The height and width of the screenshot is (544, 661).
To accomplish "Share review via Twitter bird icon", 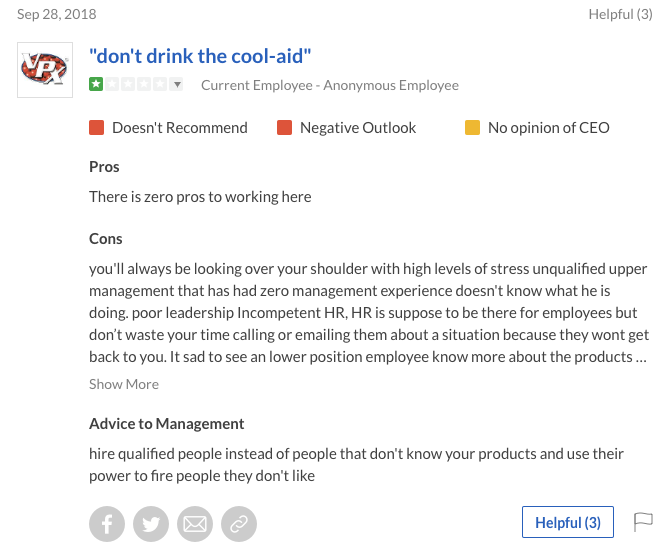I will click(x=151, y=524).
